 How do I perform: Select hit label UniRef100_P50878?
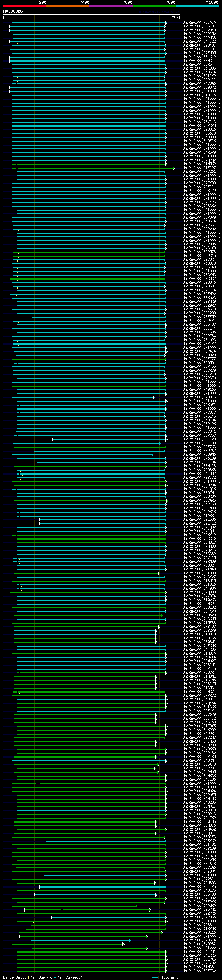[199, 263]
